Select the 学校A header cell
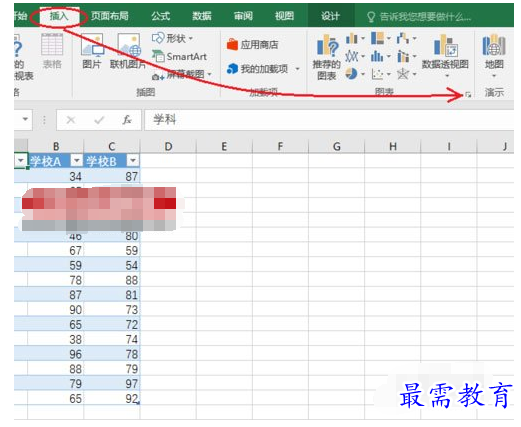The height and width of the screenshot is (427, 521). [x=56, y=161]
